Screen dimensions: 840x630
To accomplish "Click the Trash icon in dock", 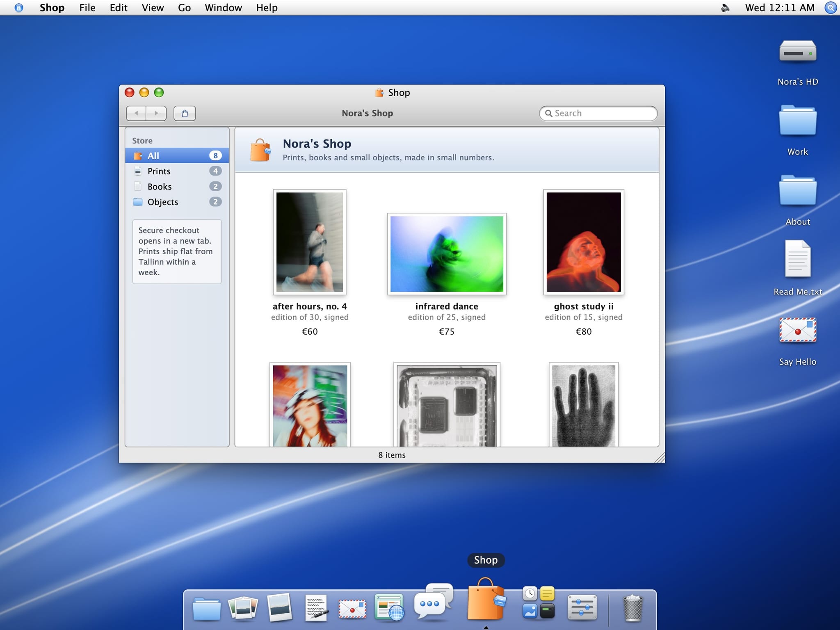I will pos(632,608).
